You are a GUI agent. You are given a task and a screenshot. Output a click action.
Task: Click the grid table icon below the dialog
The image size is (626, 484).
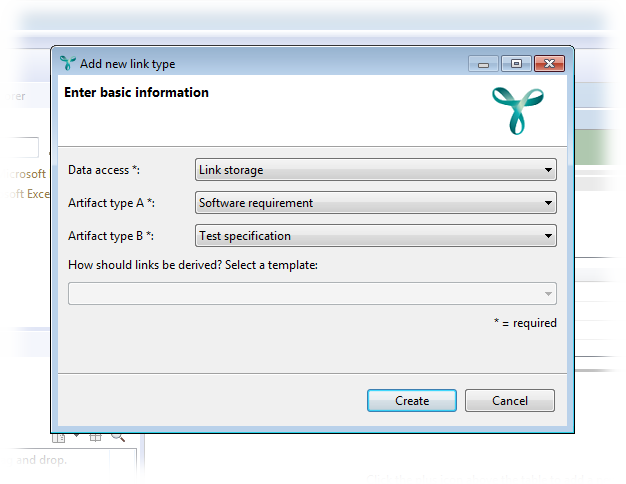96,437
